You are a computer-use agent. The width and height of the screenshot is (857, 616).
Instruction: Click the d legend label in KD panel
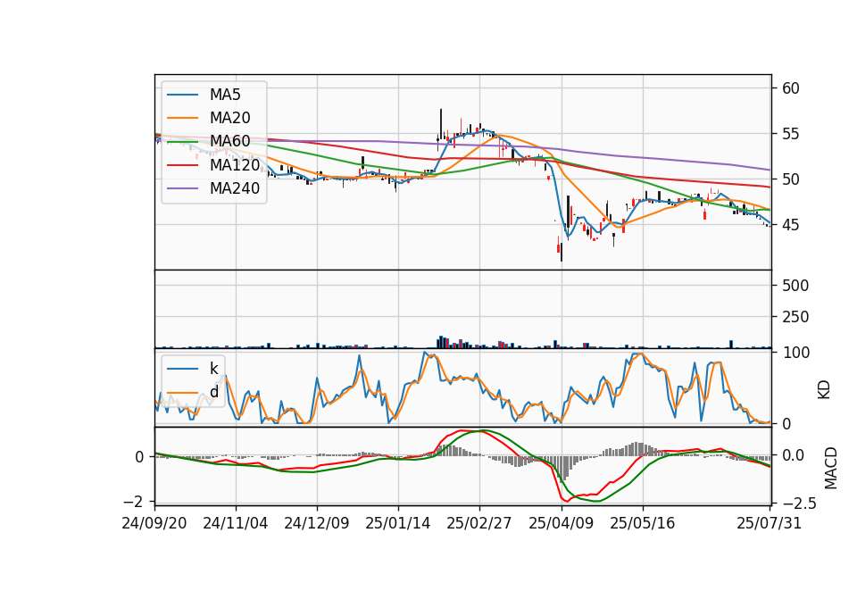pos(214,392)
